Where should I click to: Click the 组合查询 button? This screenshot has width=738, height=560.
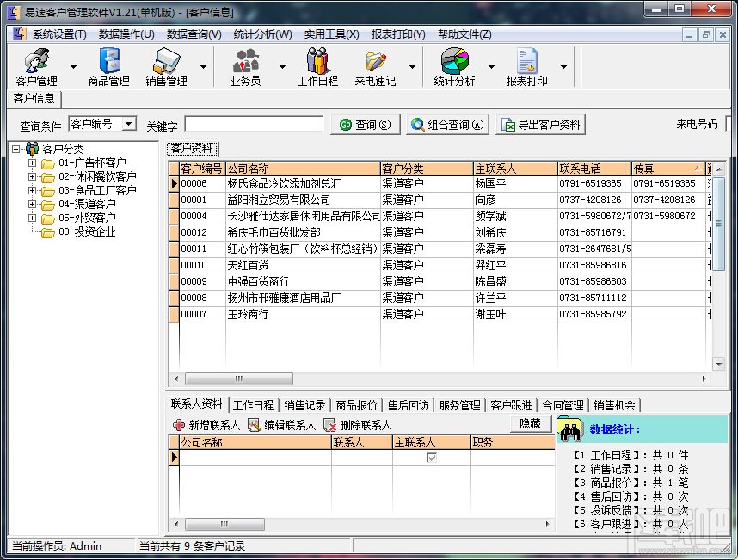pyautogui.click(x=448, y=123)
